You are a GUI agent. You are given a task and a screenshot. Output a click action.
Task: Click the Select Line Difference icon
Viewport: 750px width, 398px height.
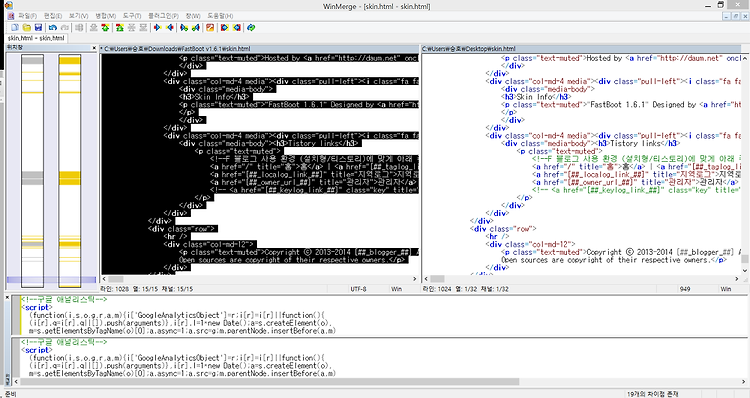click(79, 28)
